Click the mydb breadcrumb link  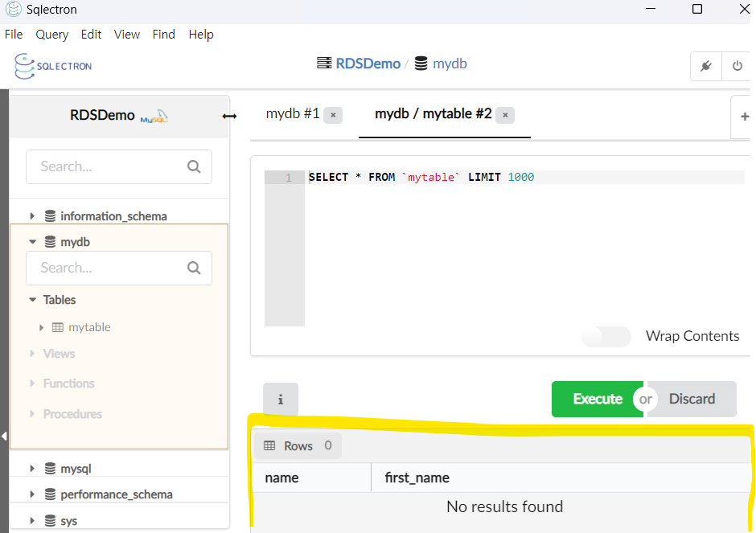coord(450,64)
